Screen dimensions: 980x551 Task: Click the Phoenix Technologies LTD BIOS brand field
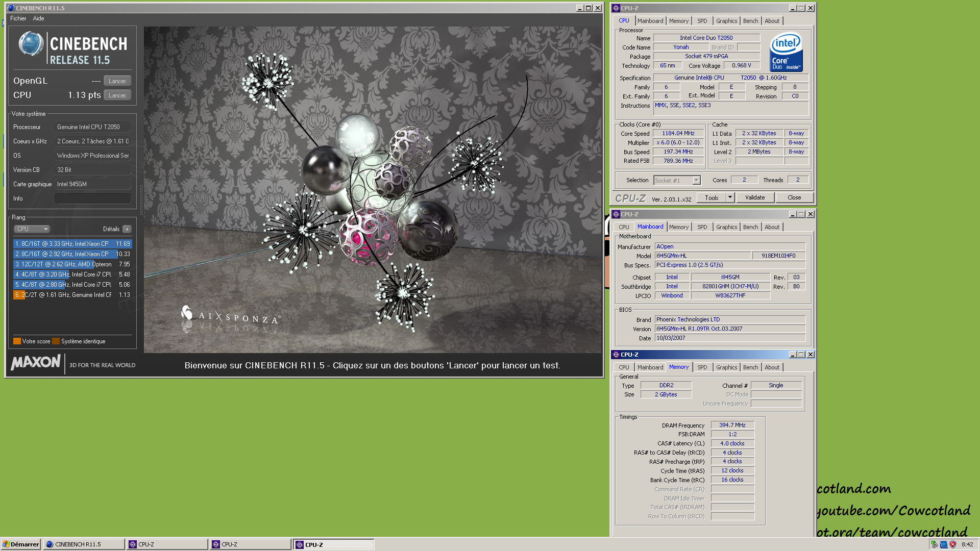(x=730, y=320)
